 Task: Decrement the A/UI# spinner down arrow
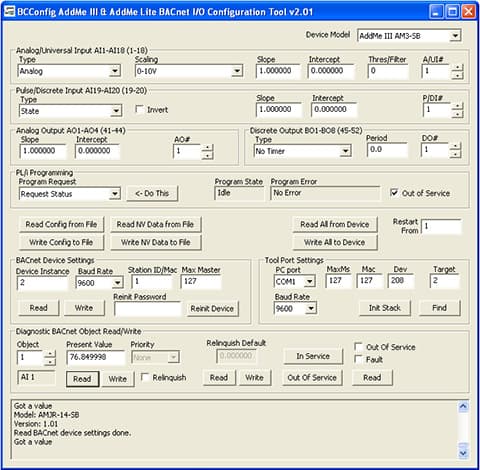click(x=458, y=75)
